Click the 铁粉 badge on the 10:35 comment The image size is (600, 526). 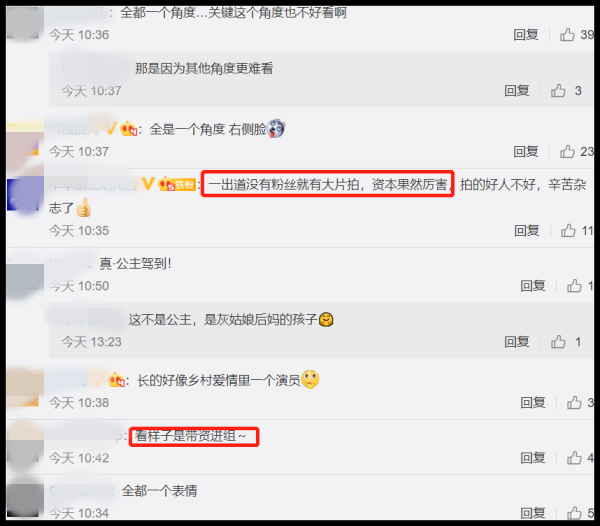[x=177, y=185]
